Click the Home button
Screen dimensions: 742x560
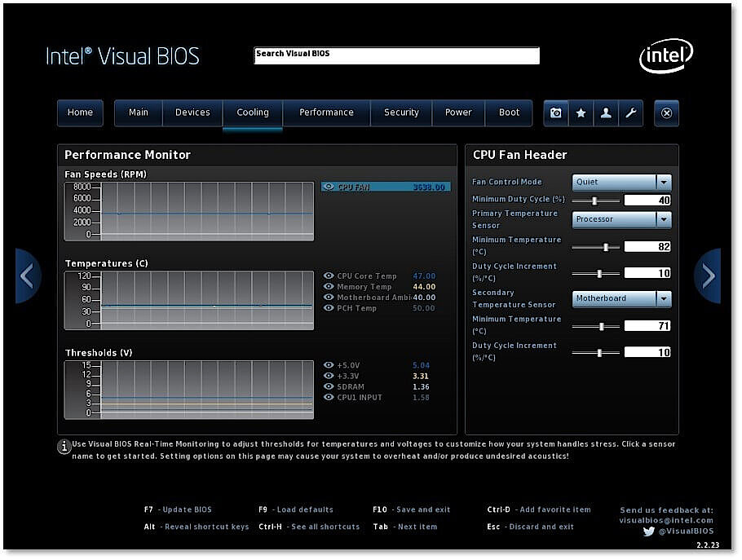click(x=80, y=113)
